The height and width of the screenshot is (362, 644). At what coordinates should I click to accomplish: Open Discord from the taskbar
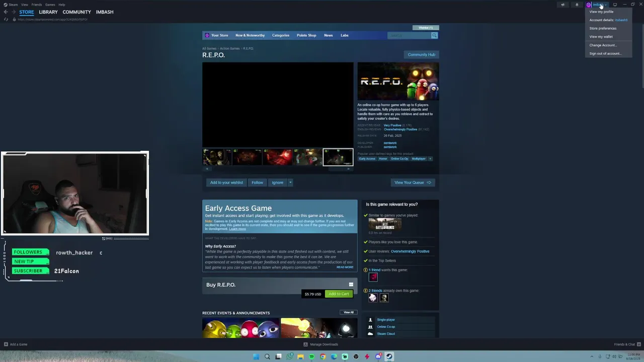click(x=378, y=356)
